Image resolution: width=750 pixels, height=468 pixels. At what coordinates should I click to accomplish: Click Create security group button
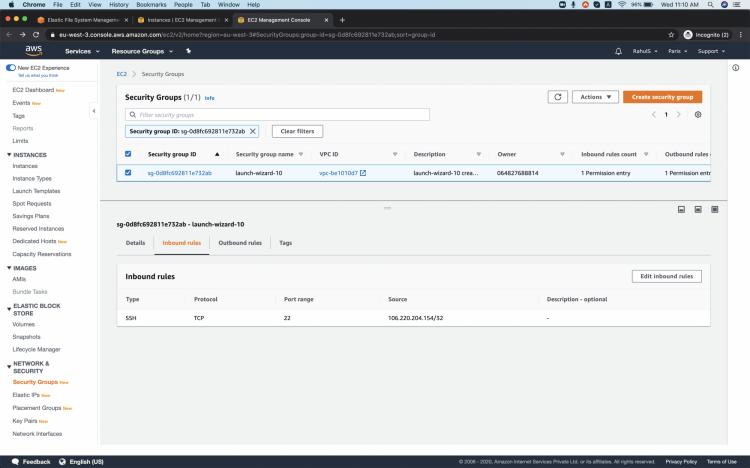pyautogui.click(x=662, y=97)
